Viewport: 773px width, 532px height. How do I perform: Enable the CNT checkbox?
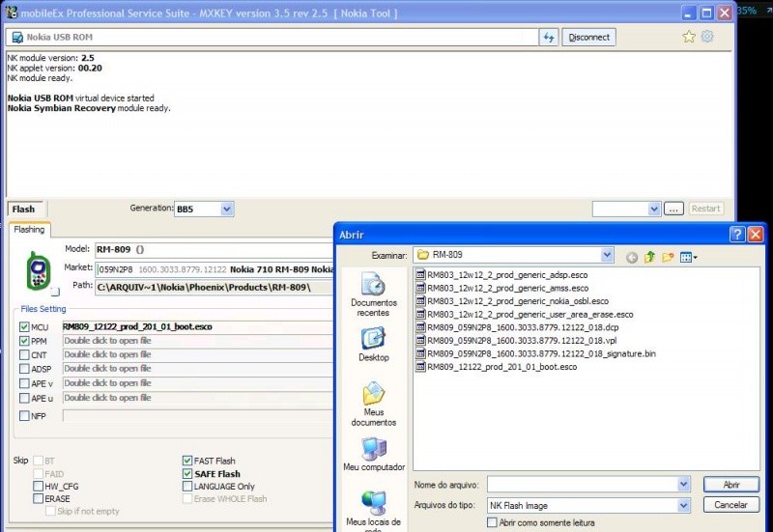tap(24, 354)
